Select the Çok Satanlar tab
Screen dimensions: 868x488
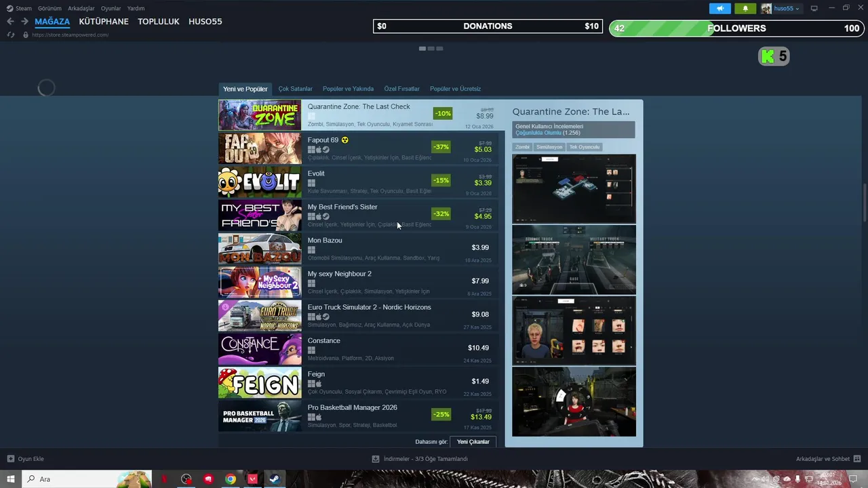pos(296,89)
